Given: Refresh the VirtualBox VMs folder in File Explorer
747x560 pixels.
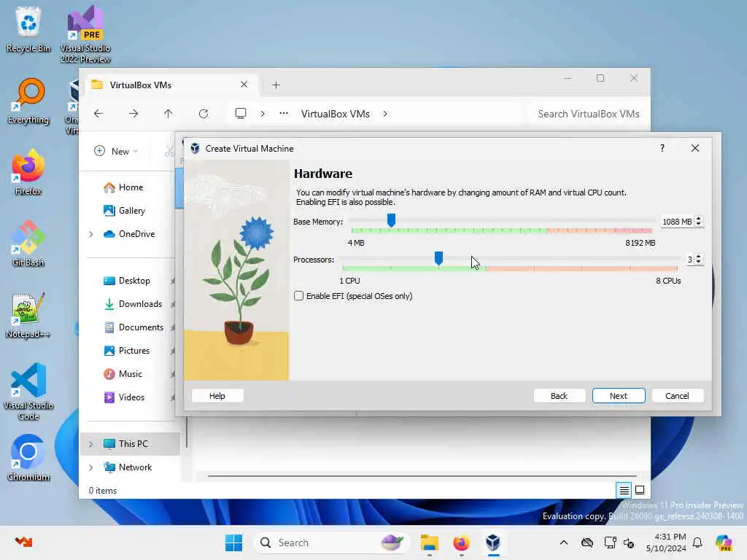Looking at the screenshot, I should click(x=204, y=113).
